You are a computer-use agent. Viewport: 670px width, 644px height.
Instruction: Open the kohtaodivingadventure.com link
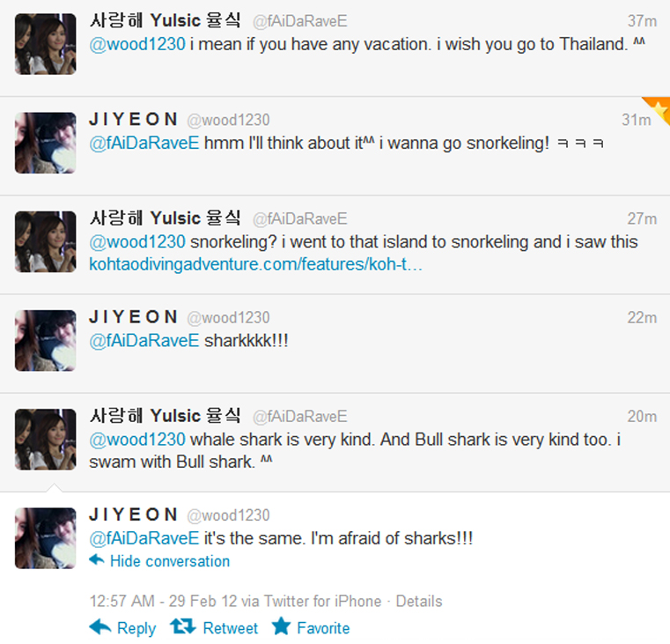(255, 264)
